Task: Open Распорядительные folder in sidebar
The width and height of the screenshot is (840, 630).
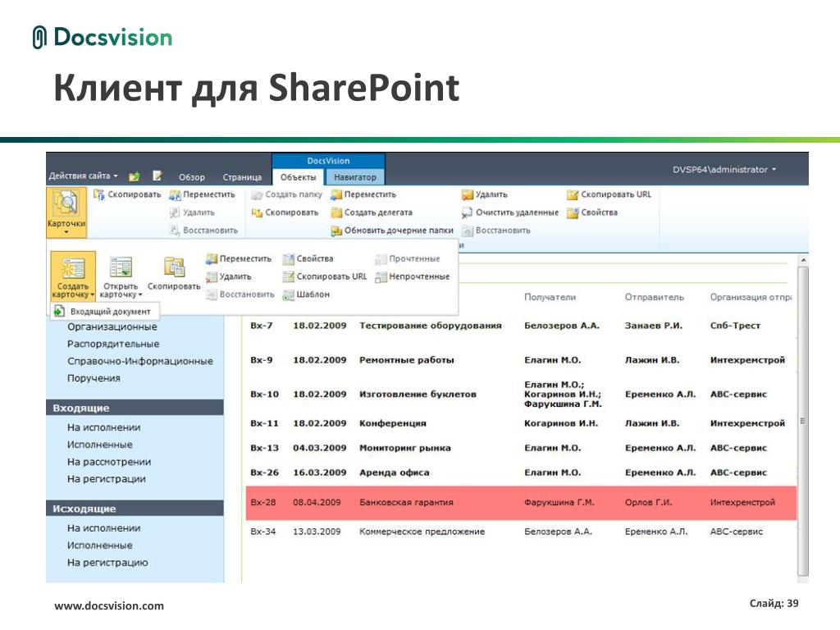Action: (113, 344)
